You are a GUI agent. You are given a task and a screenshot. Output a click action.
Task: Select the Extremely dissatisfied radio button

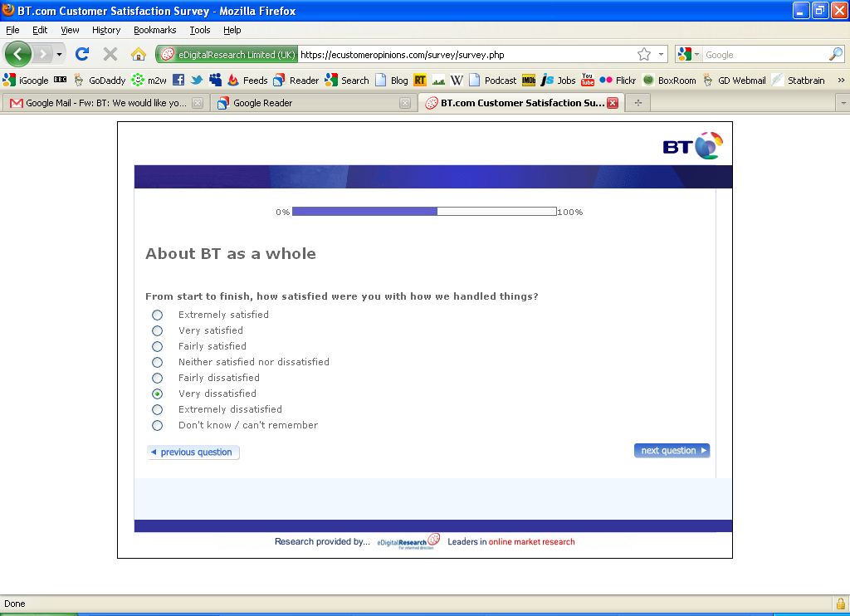[x=157, y=410]
